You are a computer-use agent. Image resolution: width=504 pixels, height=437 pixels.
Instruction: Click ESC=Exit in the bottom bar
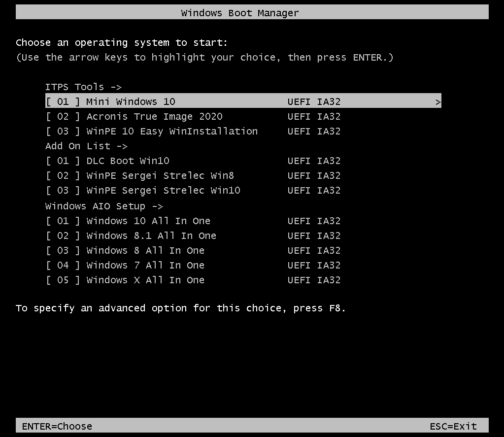[x=453, y=426]
